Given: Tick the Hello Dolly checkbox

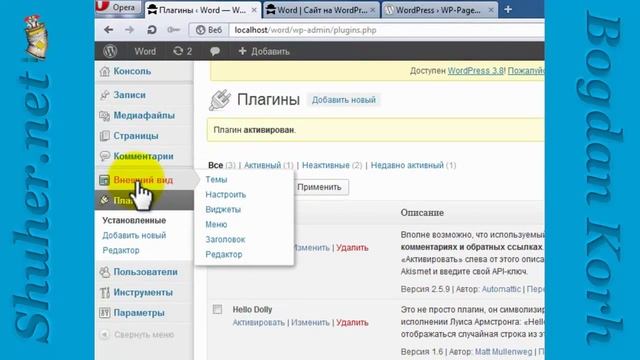Looking at the screenshot, I should pos(217,309).
